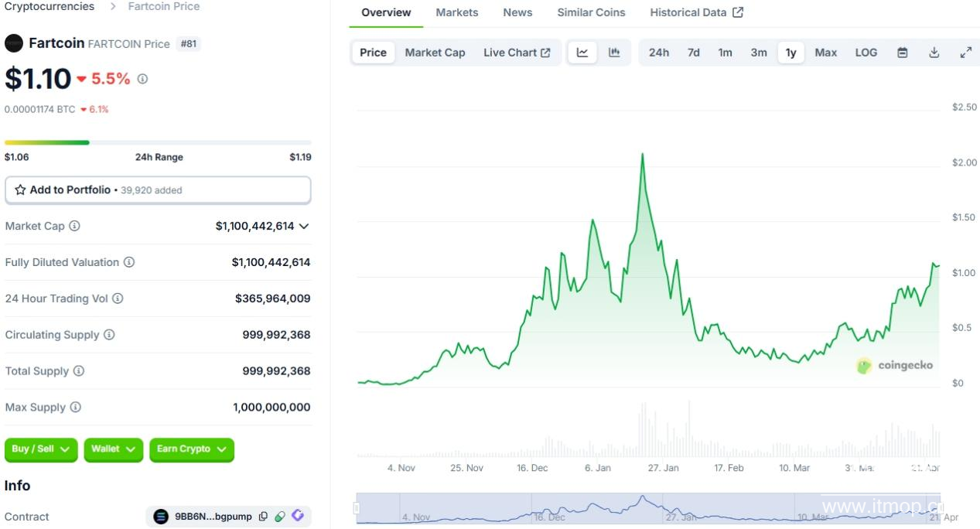Image resolution: width=980 pixels, height=529 pixels.
Task: Click the chart range navigator left handle
Action: (x=357, y=508)
